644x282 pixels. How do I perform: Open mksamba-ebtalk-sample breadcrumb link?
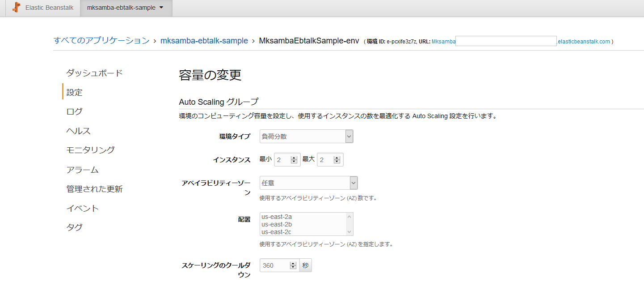click(204, 41)
